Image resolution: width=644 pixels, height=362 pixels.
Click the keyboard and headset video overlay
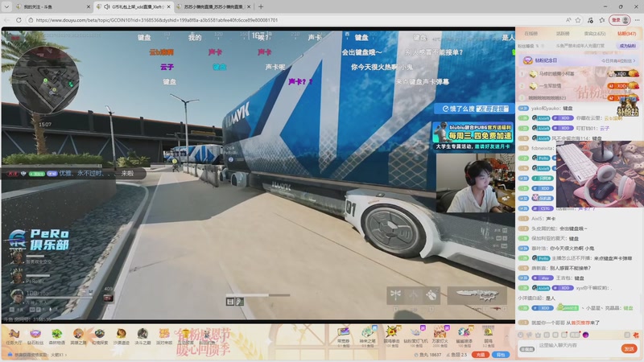tap(600, 175)
